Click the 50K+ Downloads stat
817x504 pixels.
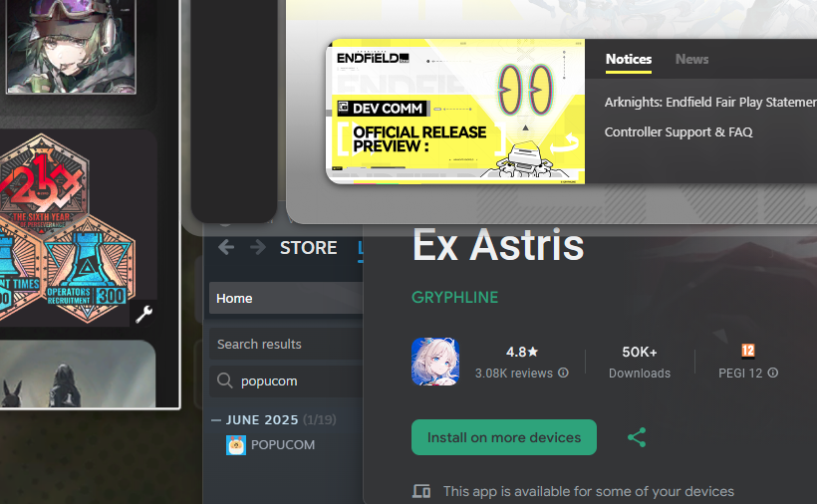(x=640, y=362)
